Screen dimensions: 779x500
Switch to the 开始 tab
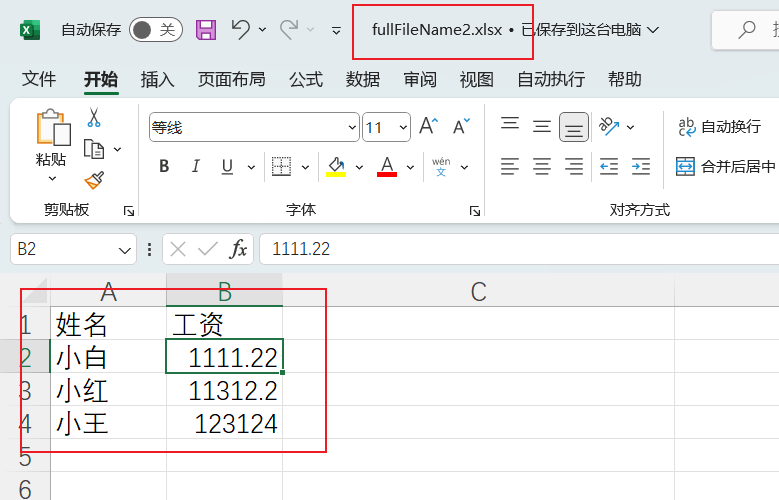(101, 79)
